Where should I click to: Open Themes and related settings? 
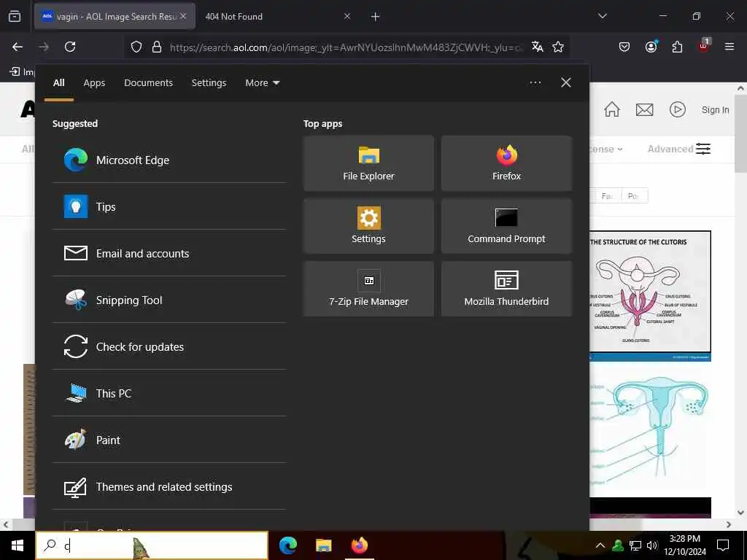point(169,486)
